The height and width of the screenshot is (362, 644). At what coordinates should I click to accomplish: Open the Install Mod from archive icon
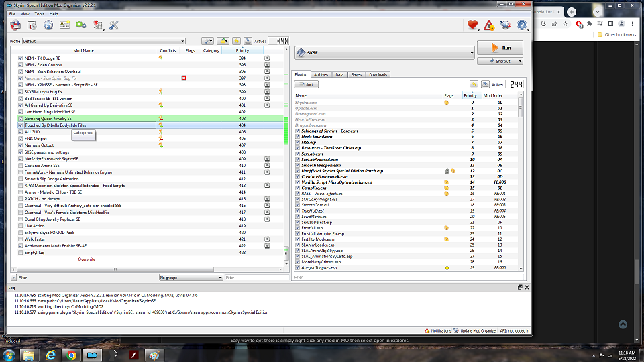[x=32, y=25]
